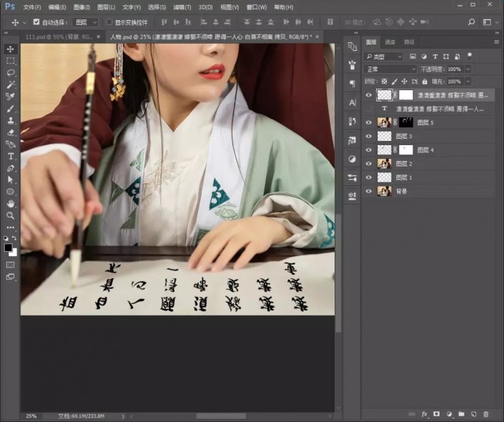This screenshot has width=504, height=422.
Task: Create a new layer
Action: (x=473, y=414)
